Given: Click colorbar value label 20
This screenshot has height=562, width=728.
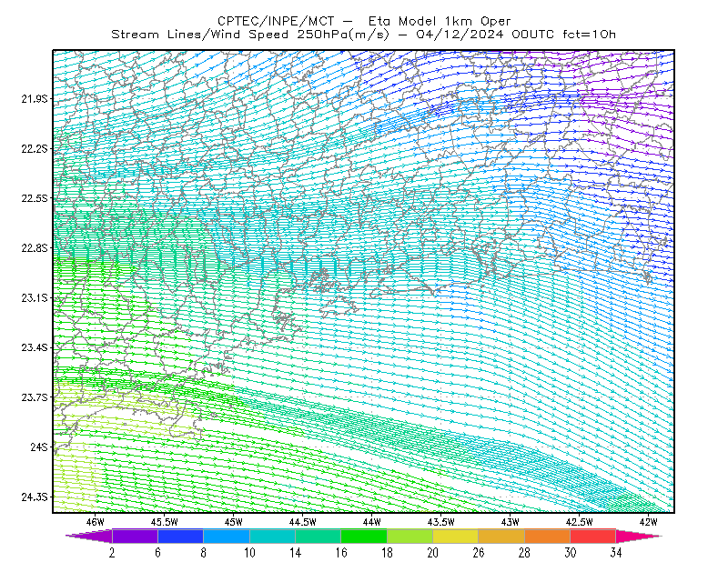Looking at the screenshot, I should [x=433, y=553].
